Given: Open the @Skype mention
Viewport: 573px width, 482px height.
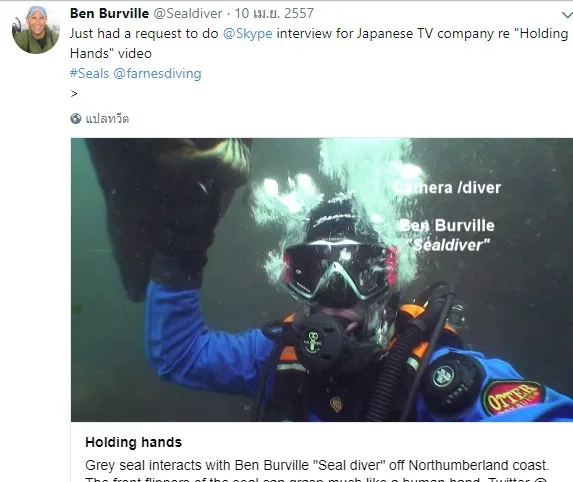Looking at the screenshot, I should (x=247, y=34).
